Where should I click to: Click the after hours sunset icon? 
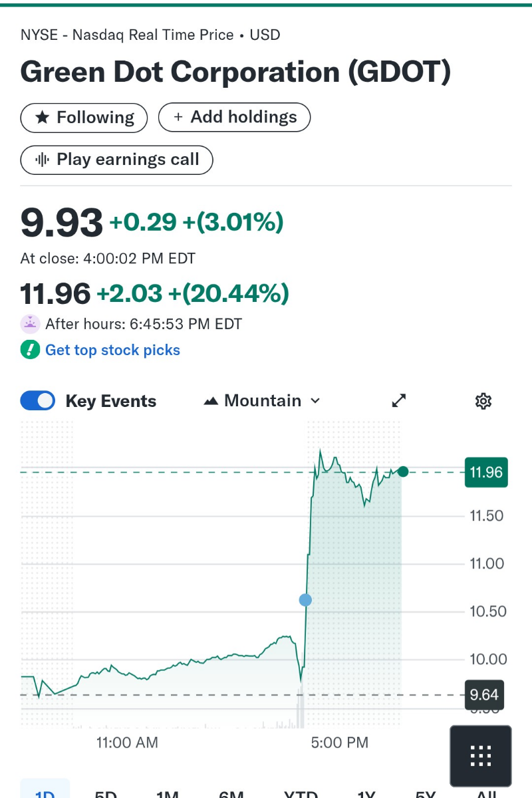click(30, 324)
